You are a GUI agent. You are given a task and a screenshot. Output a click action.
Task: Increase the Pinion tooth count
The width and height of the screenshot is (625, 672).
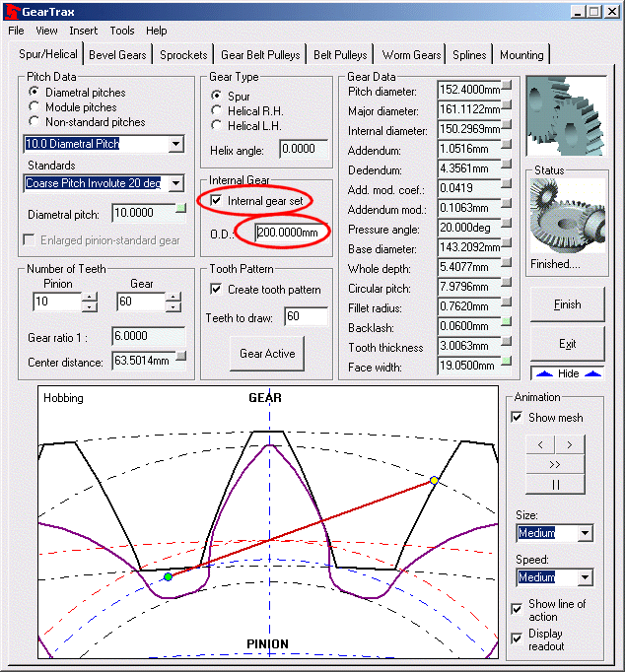89,297
